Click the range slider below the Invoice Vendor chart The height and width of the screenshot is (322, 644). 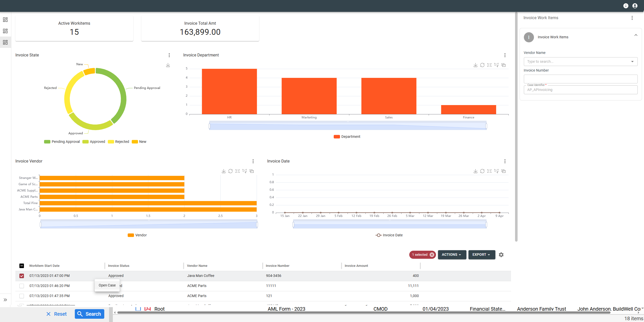pyautogui.click(x=149, y=224)
